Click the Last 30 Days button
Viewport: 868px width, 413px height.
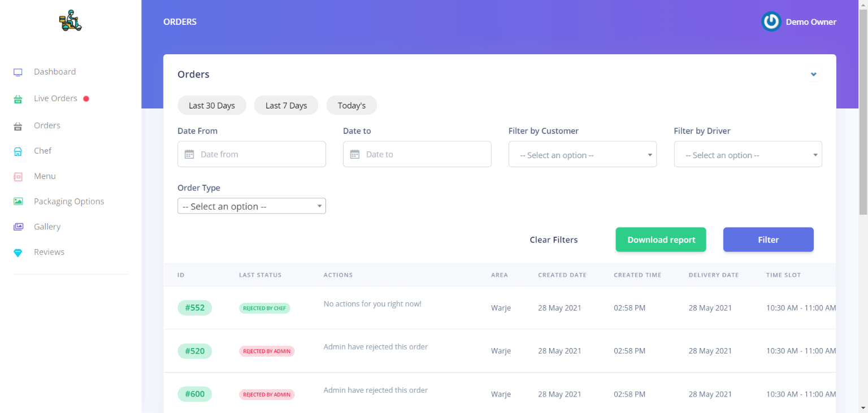tap(212, 105)
